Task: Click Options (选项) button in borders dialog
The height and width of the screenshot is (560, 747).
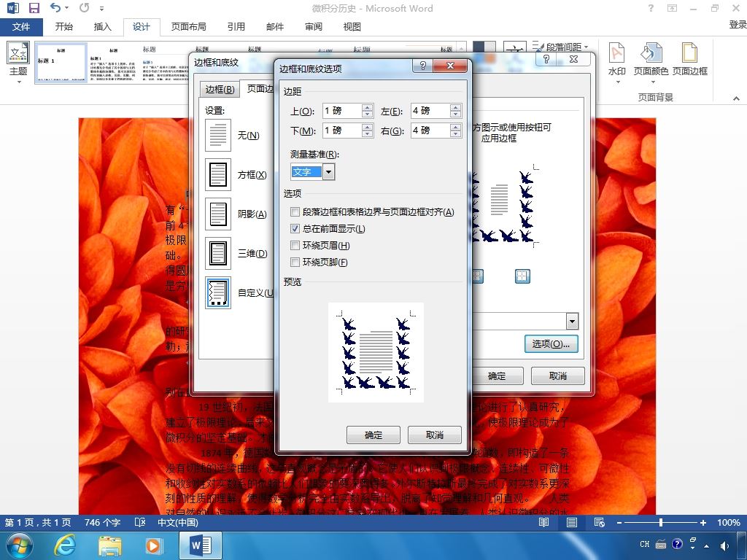Action: click(551, 344)
